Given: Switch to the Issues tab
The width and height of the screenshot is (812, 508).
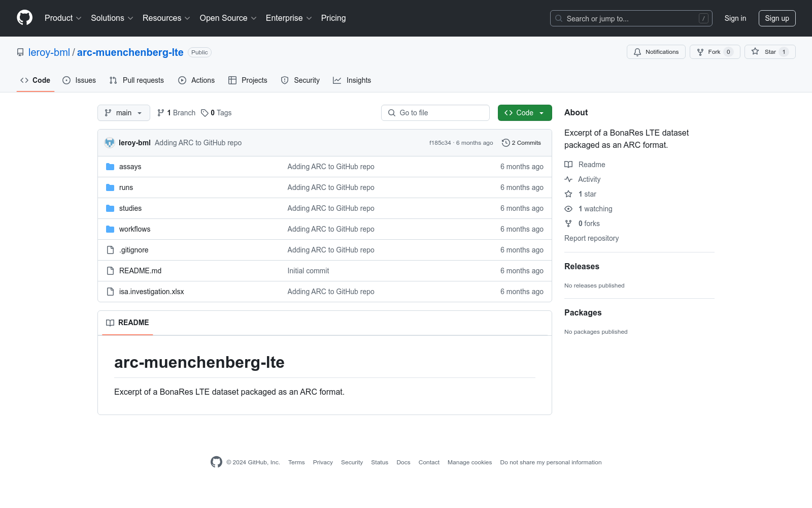Looking at the screenshot, I should coord(79,80).
